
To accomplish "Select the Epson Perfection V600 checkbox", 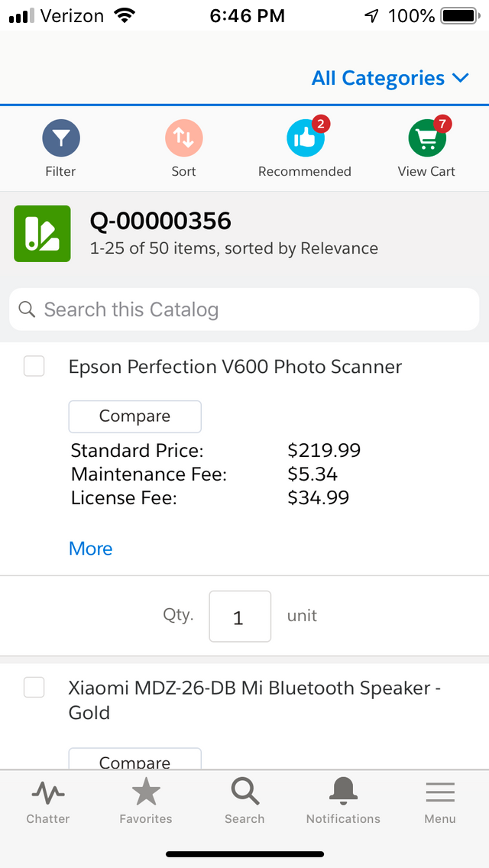I will [34, 366].
